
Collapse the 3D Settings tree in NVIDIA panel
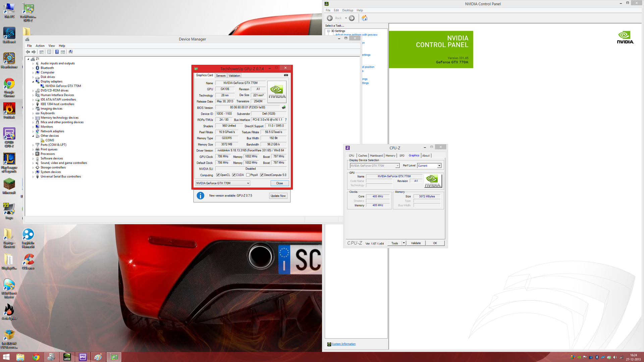tap(328, 31)
